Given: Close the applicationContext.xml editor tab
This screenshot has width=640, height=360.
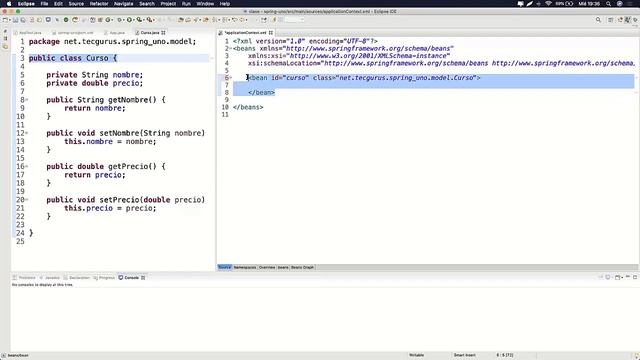Looking at the screenshot, I should [271, 33].
